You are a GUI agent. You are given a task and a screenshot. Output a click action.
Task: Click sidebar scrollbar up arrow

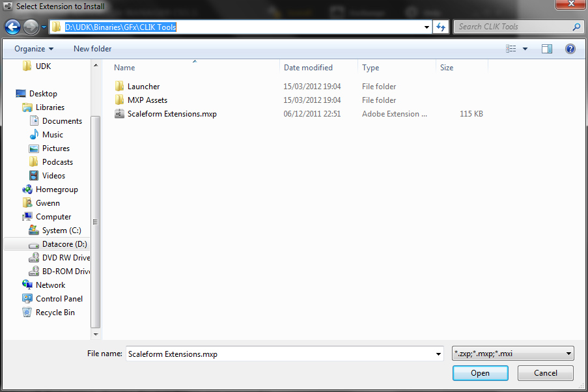pos(96,65)
